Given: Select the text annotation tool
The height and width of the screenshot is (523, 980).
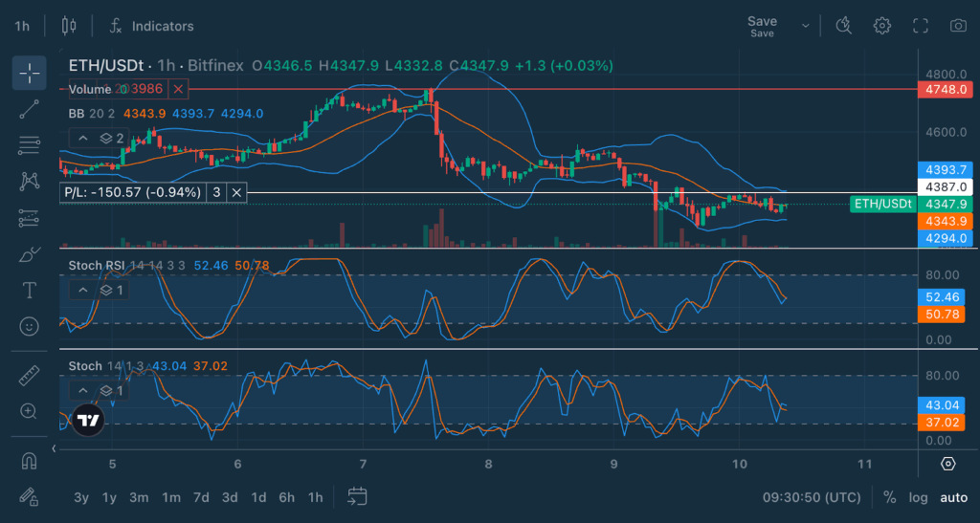Looking at the screenshot, I should click(29, 290).
